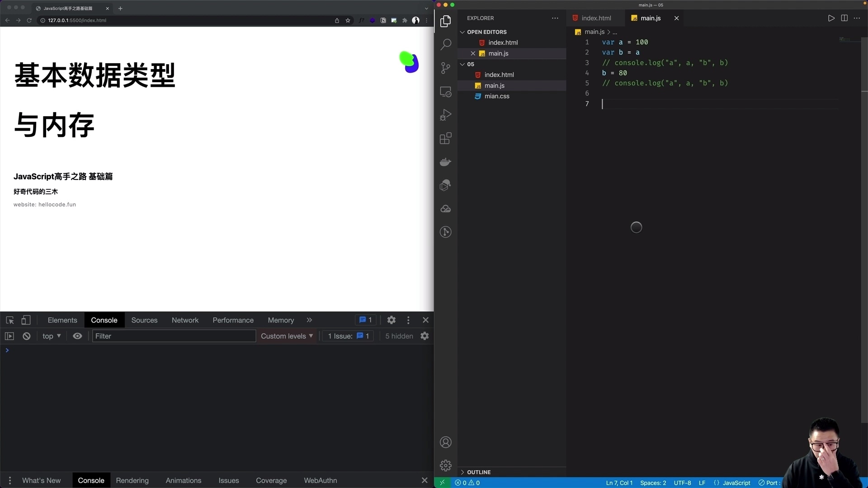Switch to the Memory tab
Screen dimensions: 868x488
pos(280,320)
